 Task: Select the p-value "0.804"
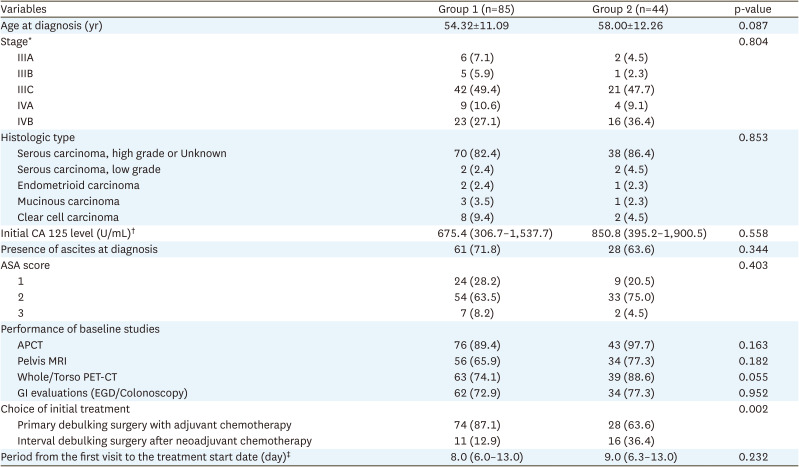pyautogui.click(x=753, y=42)
